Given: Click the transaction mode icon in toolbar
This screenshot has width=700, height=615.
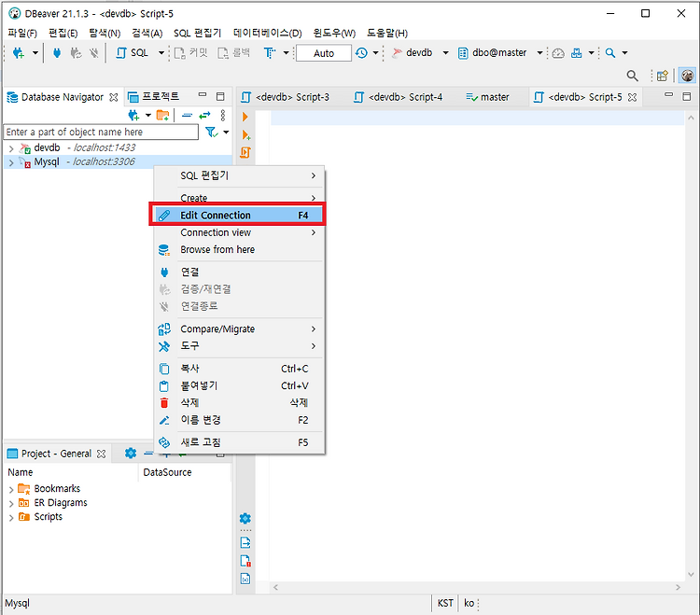Looking at the screenshot, I should (x=269, y=53).
